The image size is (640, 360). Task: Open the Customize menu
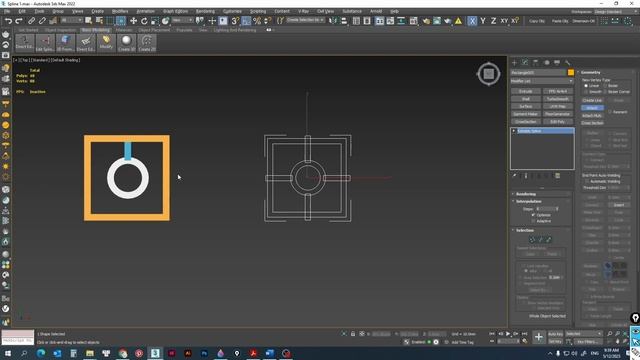[232, 11]
